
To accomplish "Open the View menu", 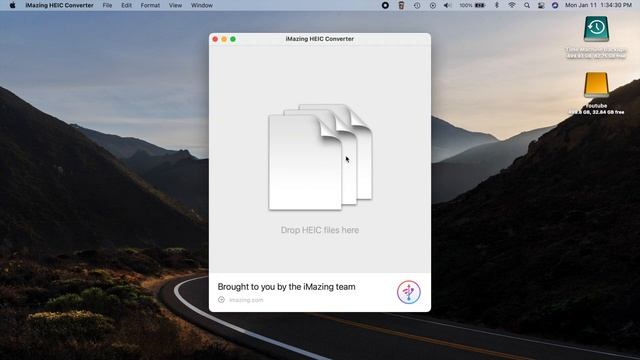I will (x=176, y=5).
